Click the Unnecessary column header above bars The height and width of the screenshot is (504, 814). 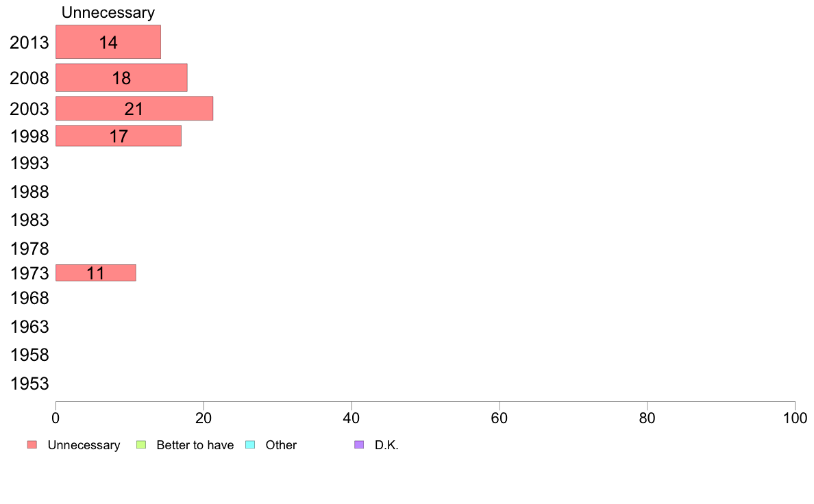tap(108, 12)
